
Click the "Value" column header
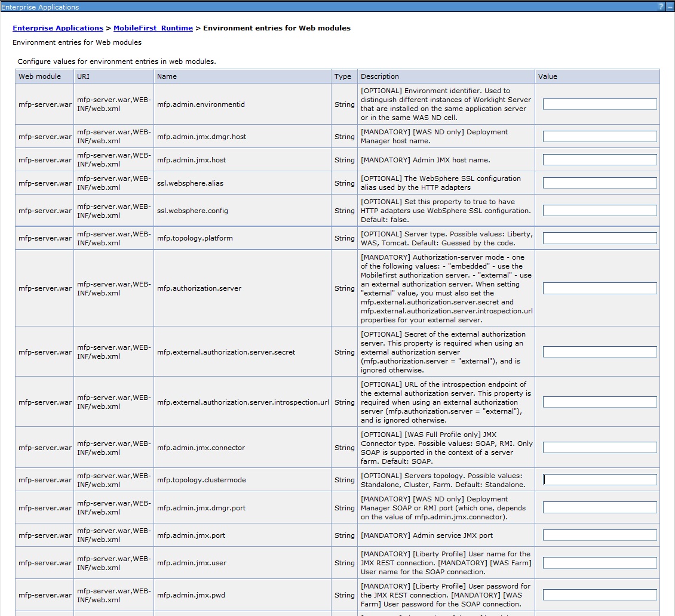coord(597,76)
